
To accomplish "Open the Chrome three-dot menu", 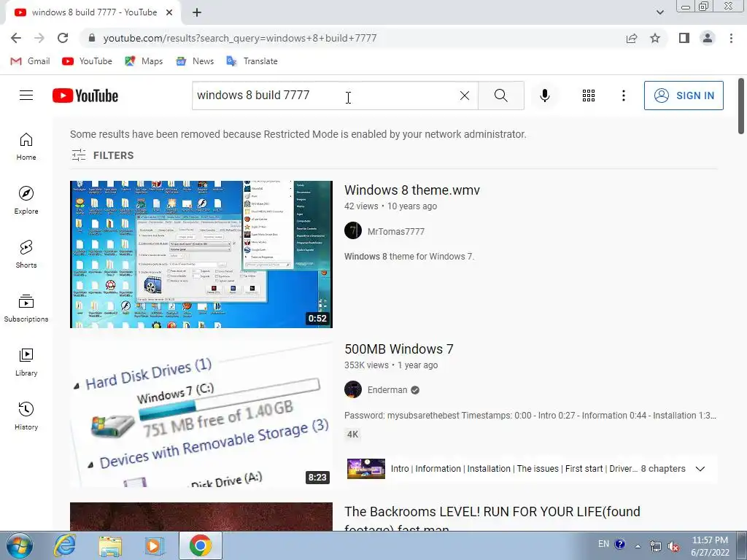I will [x=731, y=38].
